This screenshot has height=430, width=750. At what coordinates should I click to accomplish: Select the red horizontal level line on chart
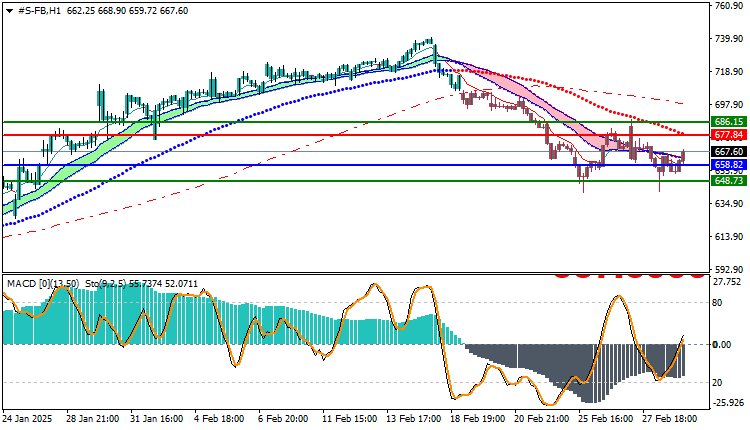[x=356, y=135]
